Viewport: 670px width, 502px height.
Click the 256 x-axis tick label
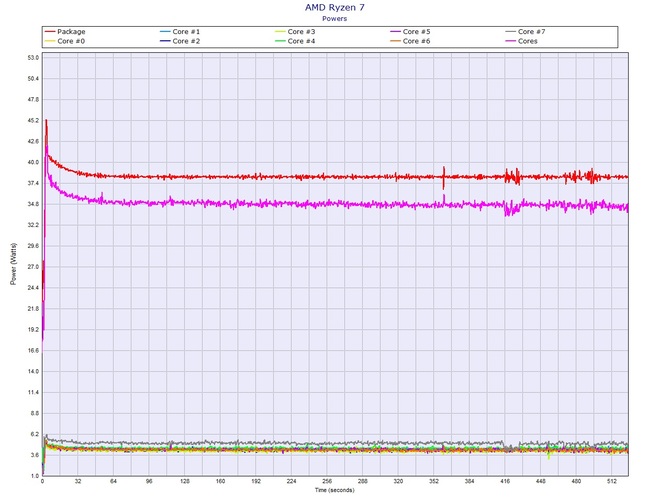327,481
